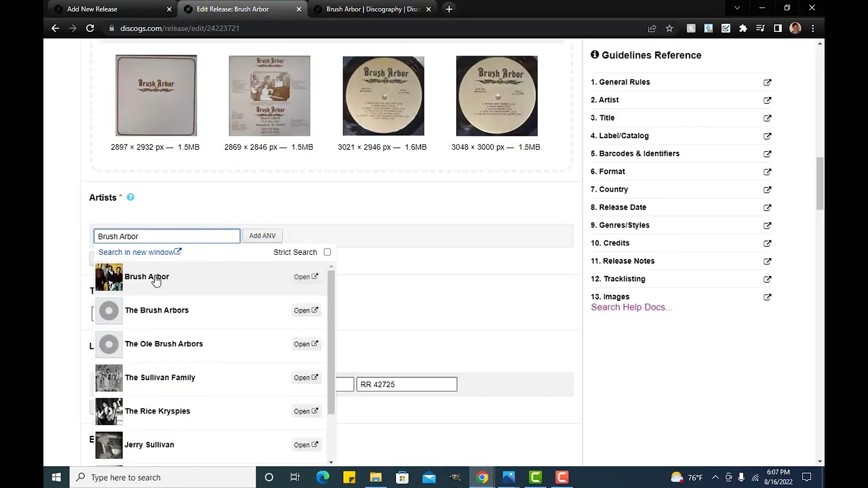Viewport: 868px width, 488px height.
Task: Open Country guideline external link icon
Action: tap(767, 190)
